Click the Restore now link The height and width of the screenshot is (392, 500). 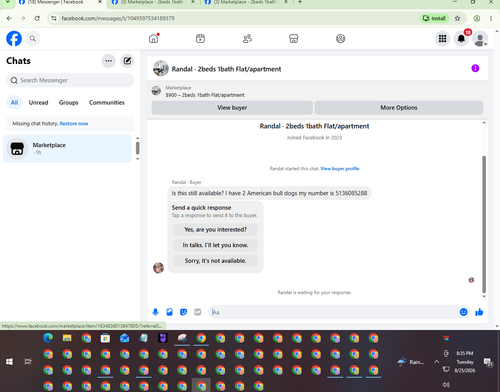tap(74, 124)
